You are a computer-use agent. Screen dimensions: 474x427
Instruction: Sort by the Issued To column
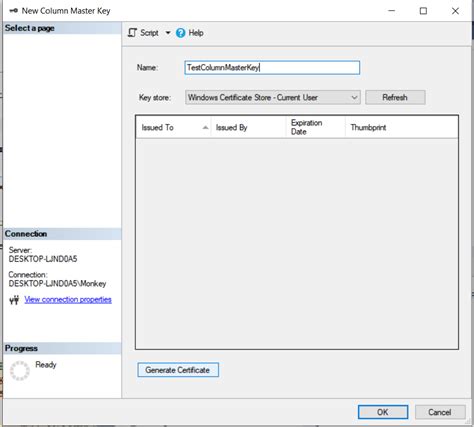coord(173,127)
